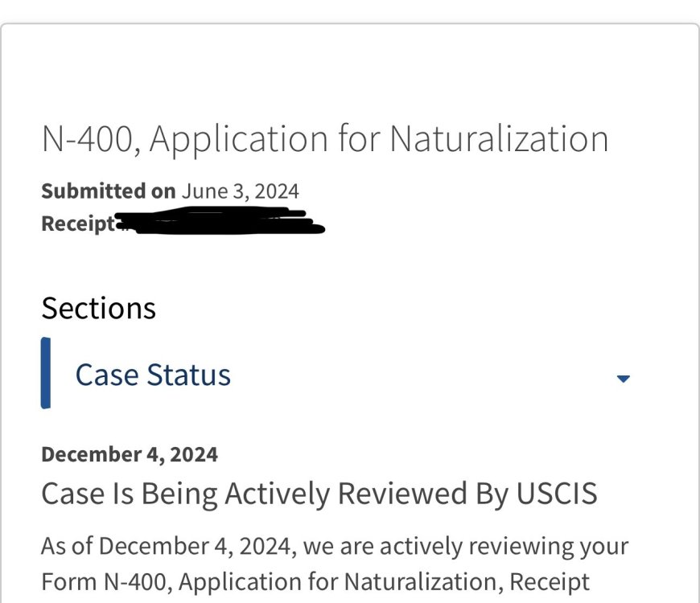Click the N-400 Application for Naturalization title
The image size is (700, 603).
324,139
